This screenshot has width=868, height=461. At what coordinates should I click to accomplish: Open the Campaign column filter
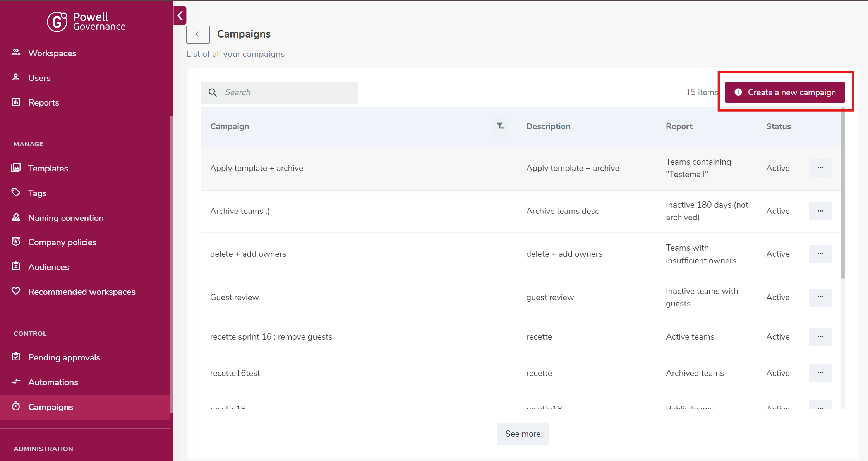coord(501,126)
